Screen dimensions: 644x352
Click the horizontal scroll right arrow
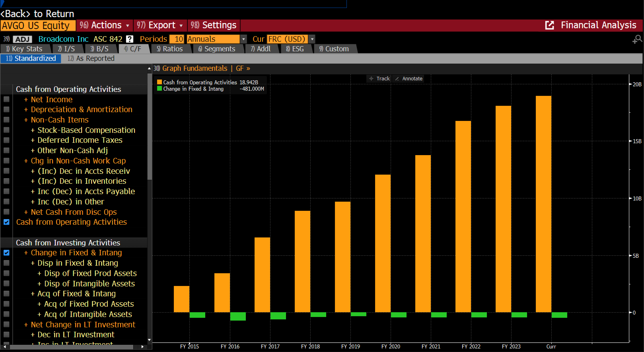[142, 347]
